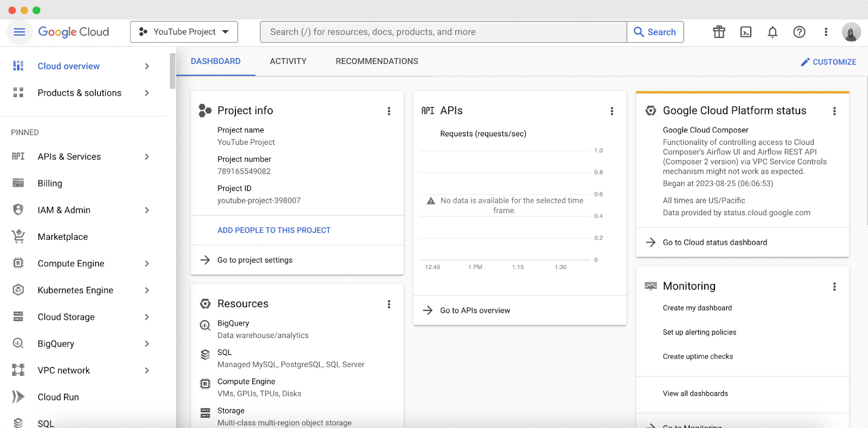Open Google Cloud Platform status card menu
868x428 pixels.
[x=834, y=111]
